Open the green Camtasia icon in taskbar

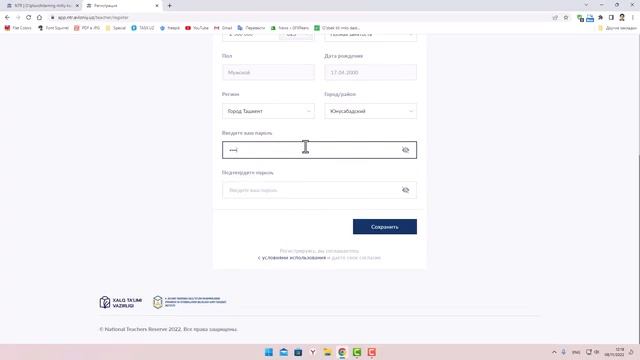357,352
